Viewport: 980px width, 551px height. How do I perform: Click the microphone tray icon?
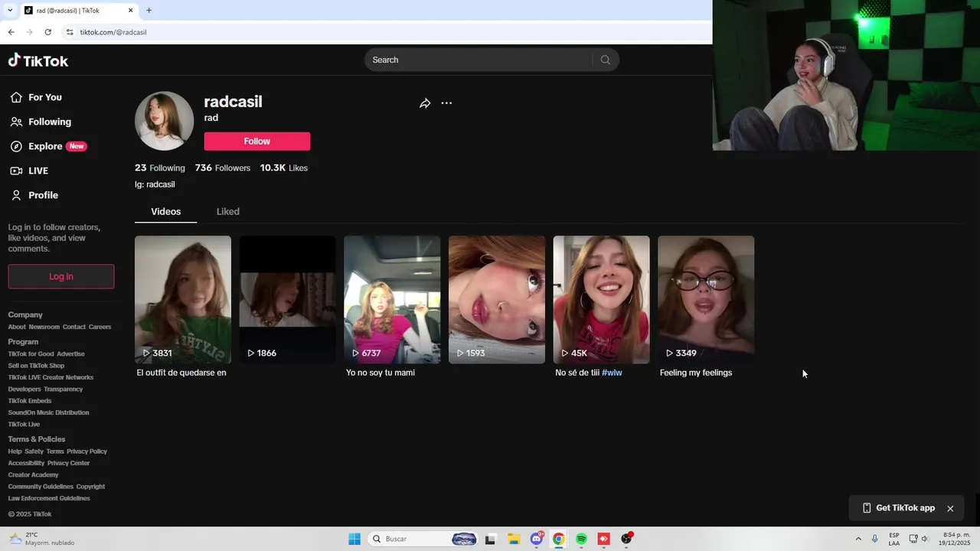874,539
